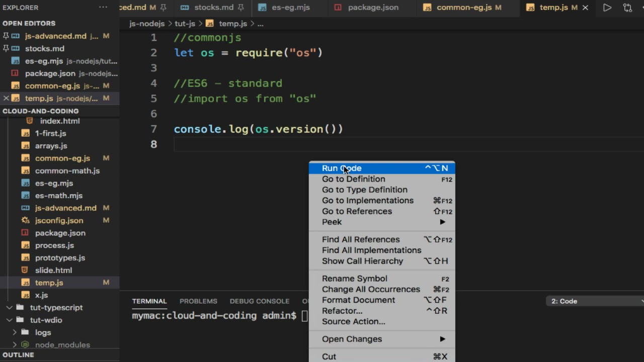
Task: Close the temp.js editor tab
Action: 585,8
